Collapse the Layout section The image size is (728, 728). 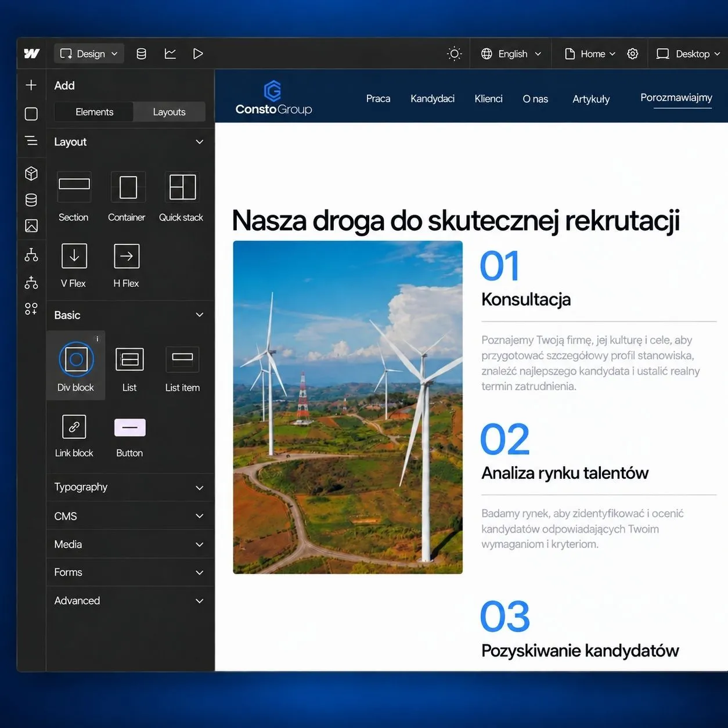(200, 142)
